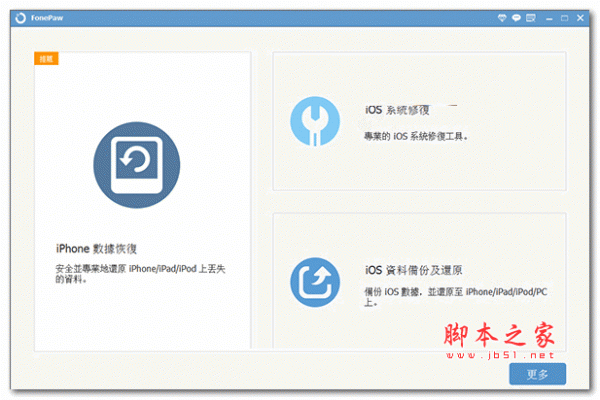Click the 備份 iOS 數據 description text
This screenshot has width=600, height=400.
[455, 297]
